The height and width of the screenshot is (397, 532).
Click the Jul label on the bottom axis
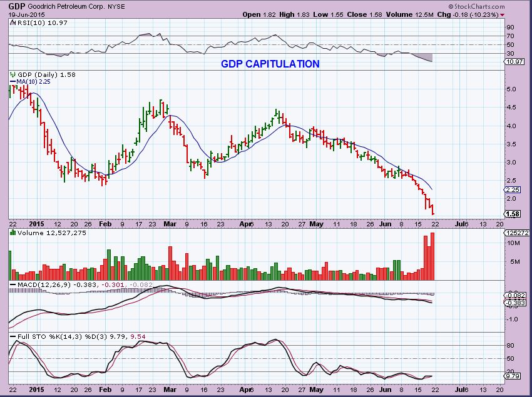click(460, 389)
